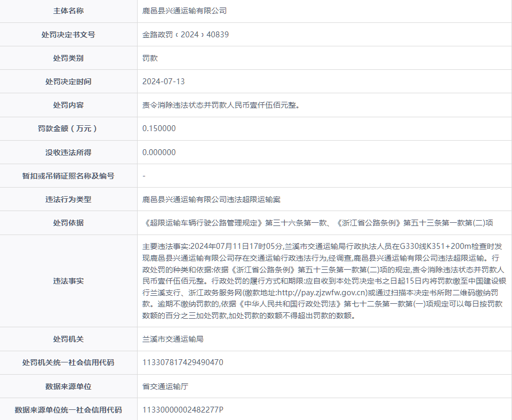Select the label 罚款金额（万元）
This screenshot has height=420, width=512.
tap(68, 128)
